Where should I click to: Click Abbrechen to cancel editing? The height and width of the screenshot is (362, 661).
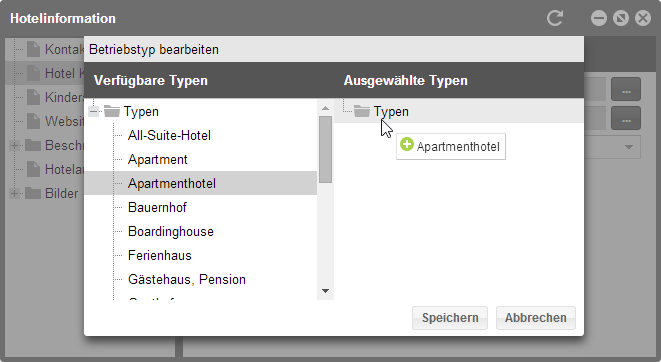point(535,318)
